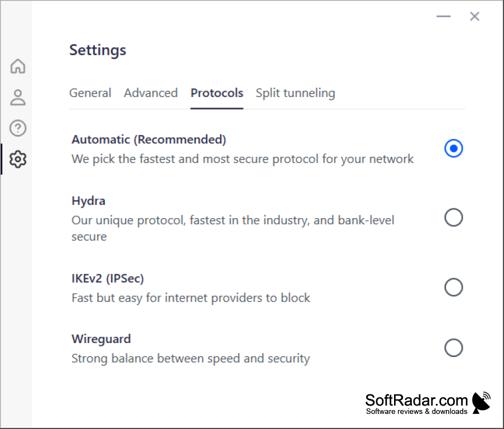Open the Home sidebar icon
504x429 pixels.
click(x=18, y=66)
